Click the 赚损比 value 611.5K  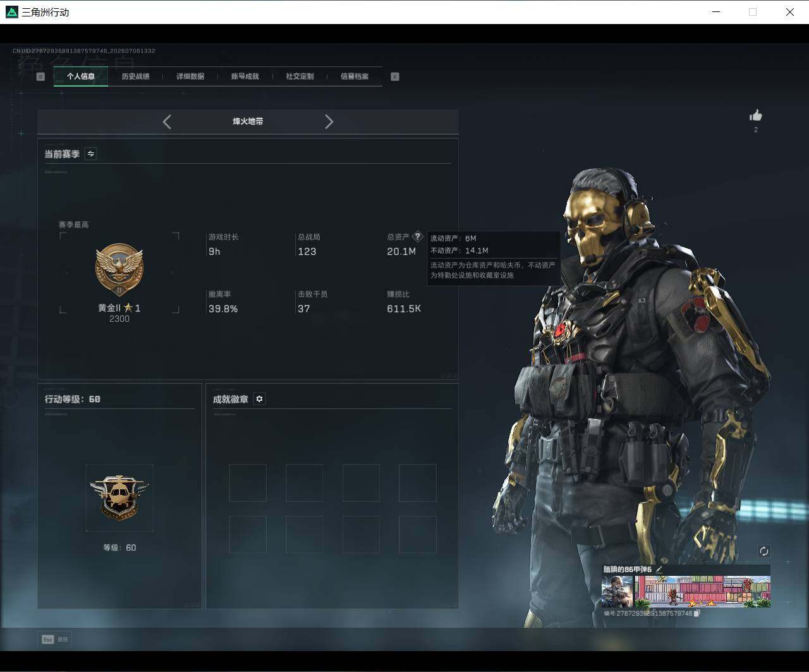point(404,309)
